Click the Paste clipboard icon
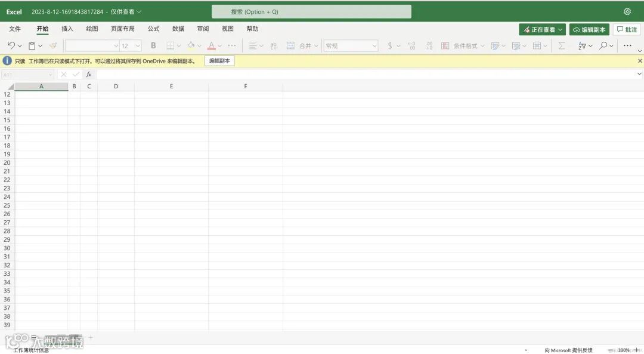 point(32,45)
